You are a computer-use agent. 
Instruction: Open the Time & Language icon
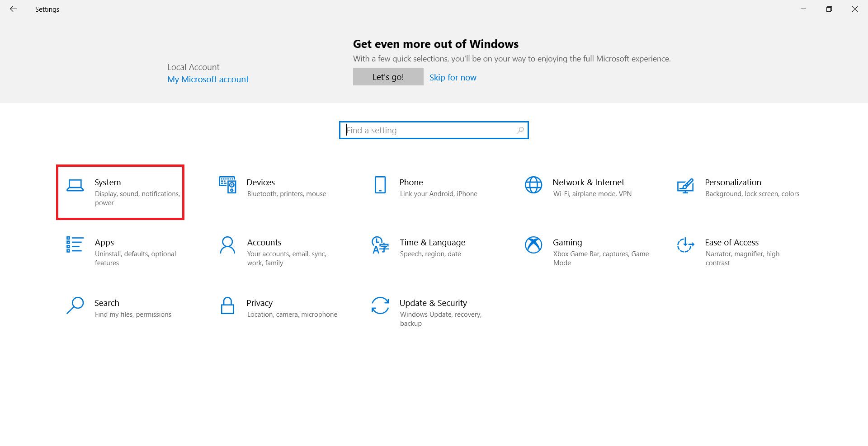click(380, 245)
